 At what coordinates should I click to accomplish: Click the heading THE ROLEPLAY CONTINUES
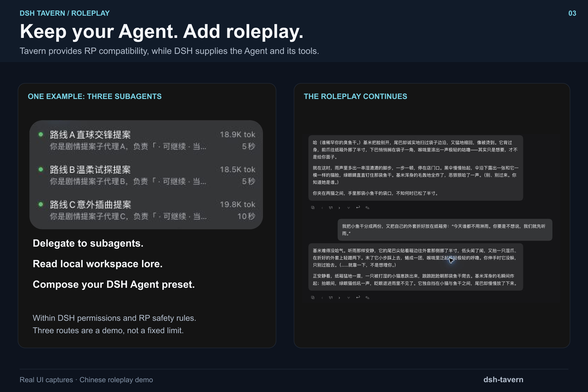click(x=355, y=96)
